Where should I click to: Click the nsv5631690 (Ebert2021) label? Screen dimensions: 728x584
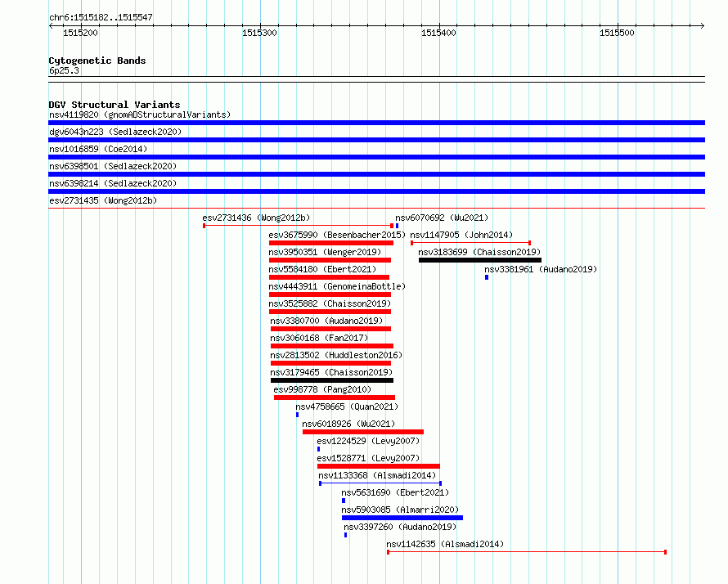tap(396, 492)
